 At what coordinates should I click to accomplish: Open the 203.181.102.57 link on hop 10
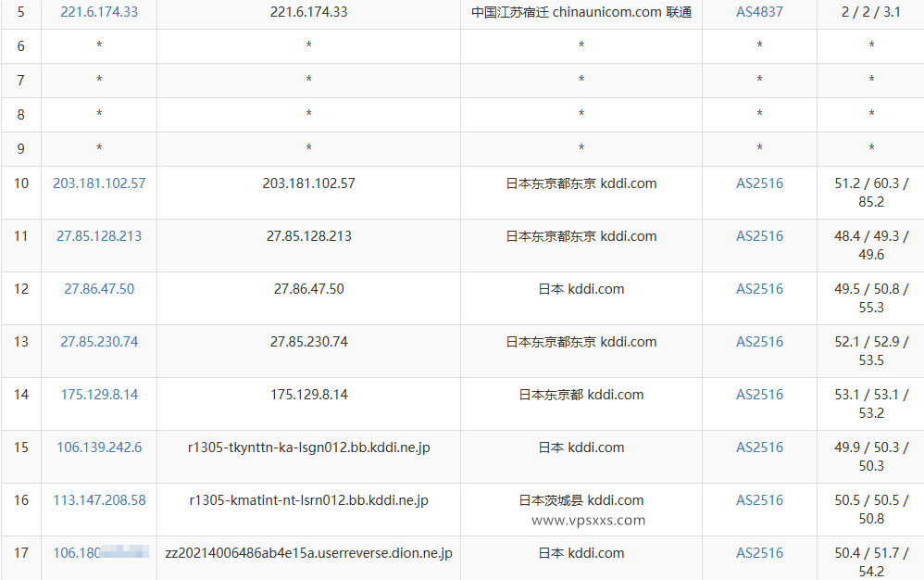(98, 183)
